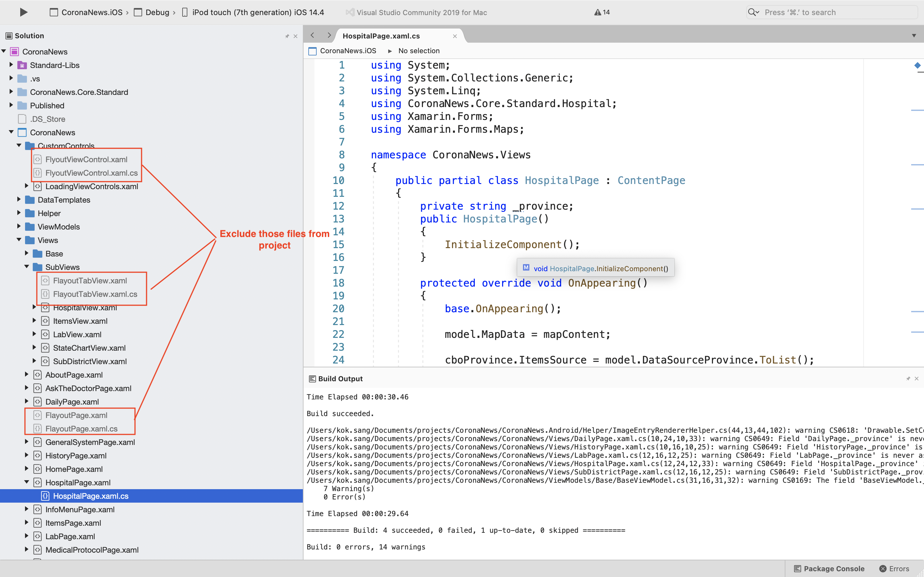924x577 pixels.
Task: Select the HospitalPage.xaml.cs editor tab
Action: (381, 36)
